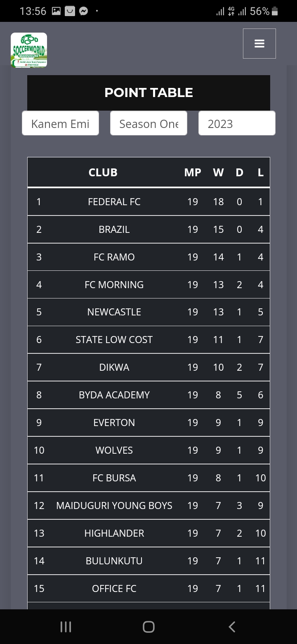Tap the Soccerworld Maiduguri logo

(29, 50)
